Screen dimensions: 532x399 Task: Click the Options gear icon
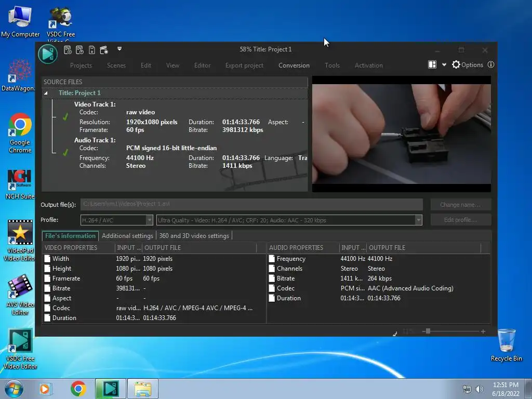(456, 64)
